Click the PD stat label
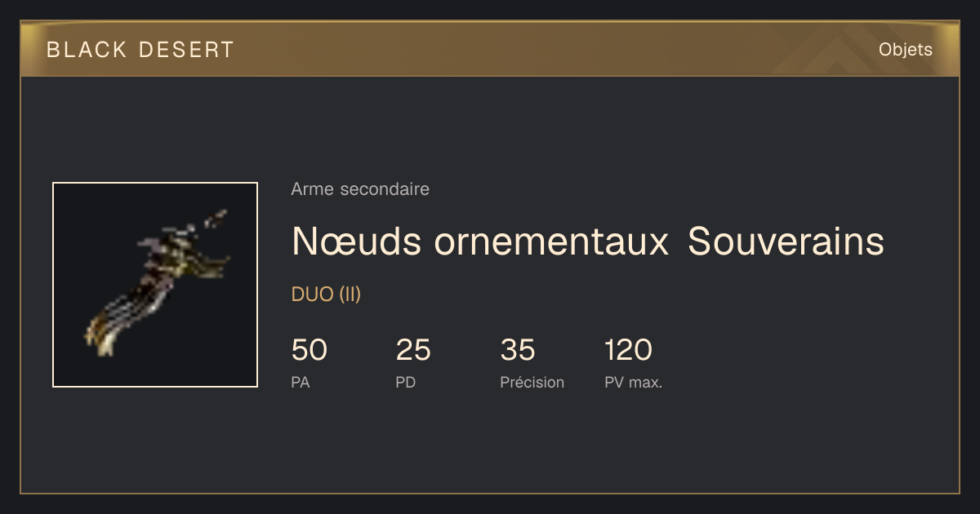This screenshot has width=980, height=514. coord(406,382)
